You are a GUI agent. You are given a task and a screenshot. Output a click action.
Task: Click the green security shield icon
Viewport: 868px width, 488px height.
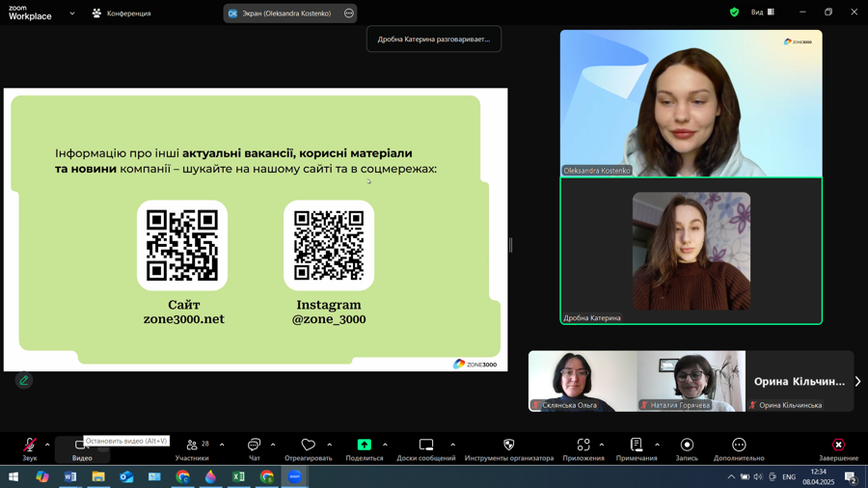[735, 13]
